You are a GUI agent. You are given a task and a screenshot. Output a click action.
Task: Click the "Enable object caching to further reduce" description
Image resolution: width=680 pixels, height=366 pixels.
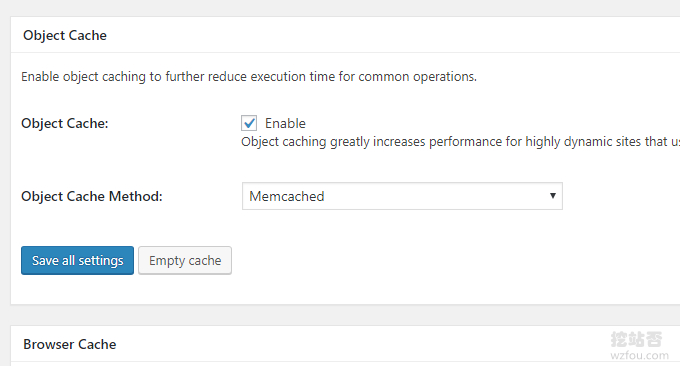pyautogui.click(x=249, y=77)
